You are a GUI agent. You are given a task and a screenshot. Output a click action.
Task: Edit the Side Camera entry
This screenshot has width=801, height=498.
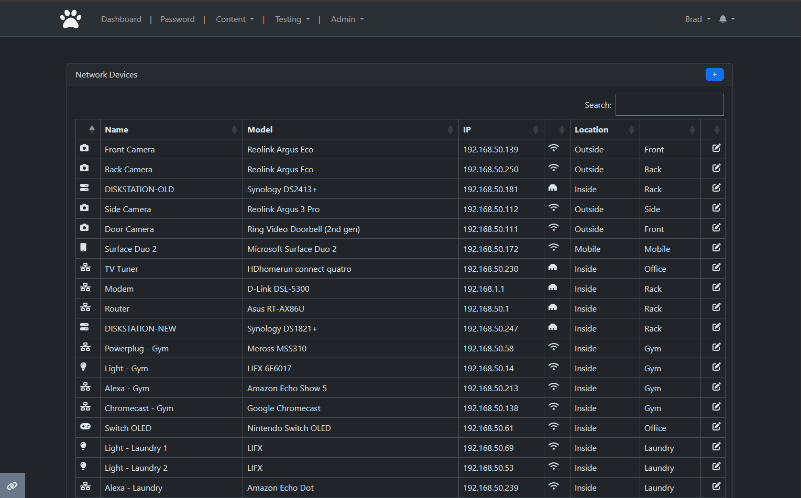pyautogui.click(x=716, y=208)
